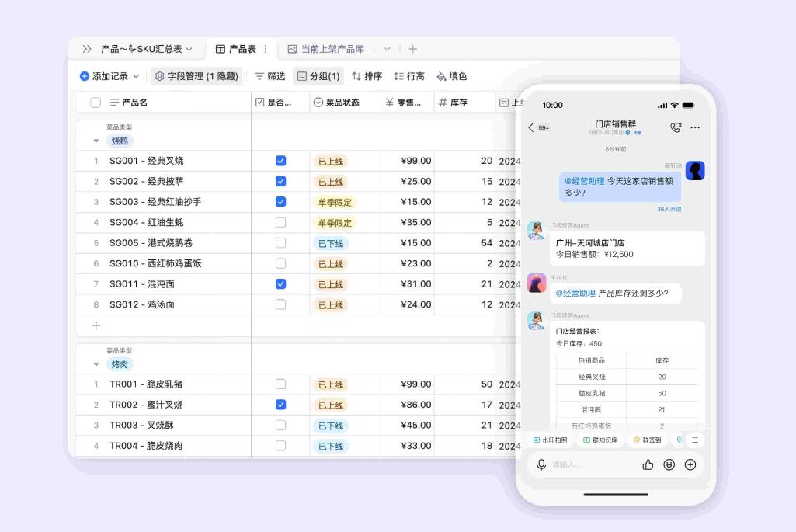Tap the plus icon in chat input bar
The width and height of the screenshot is (796, 532).
[690, 464]
